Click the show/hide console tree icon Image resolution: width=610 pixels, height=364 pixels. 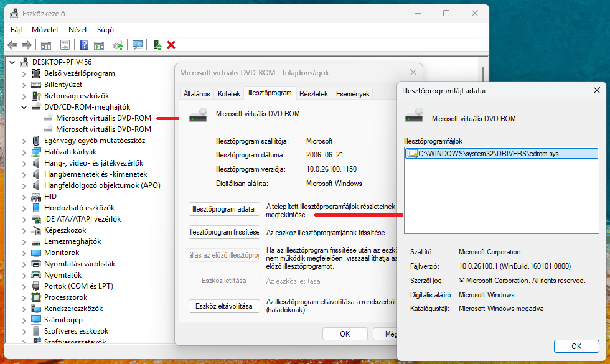[x=46, y=45]
